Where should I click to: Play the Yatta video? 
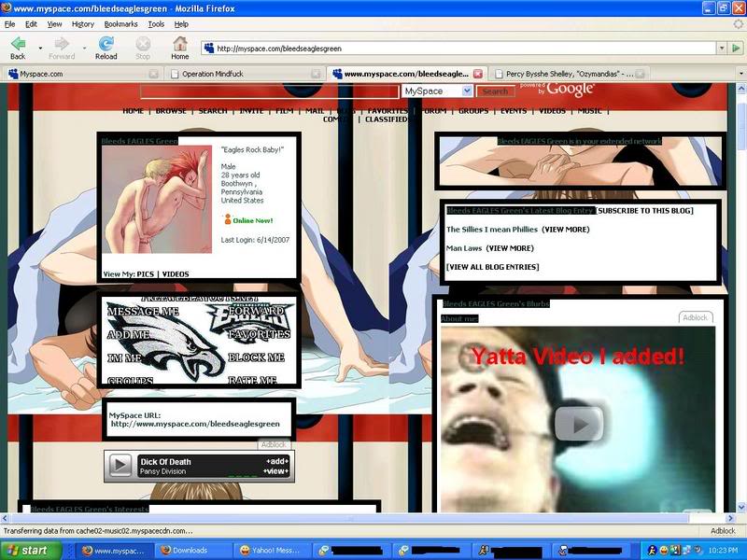pos(578,424)
